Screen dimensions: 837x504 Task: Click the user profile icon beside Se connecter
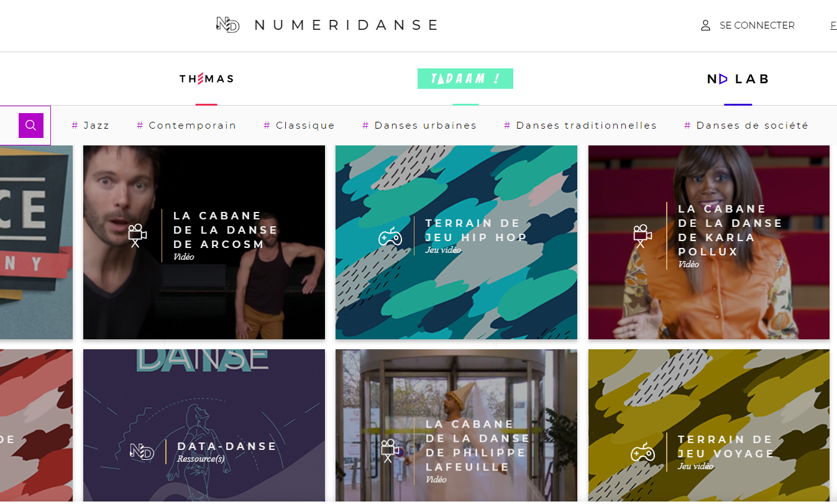click(705, 25)
